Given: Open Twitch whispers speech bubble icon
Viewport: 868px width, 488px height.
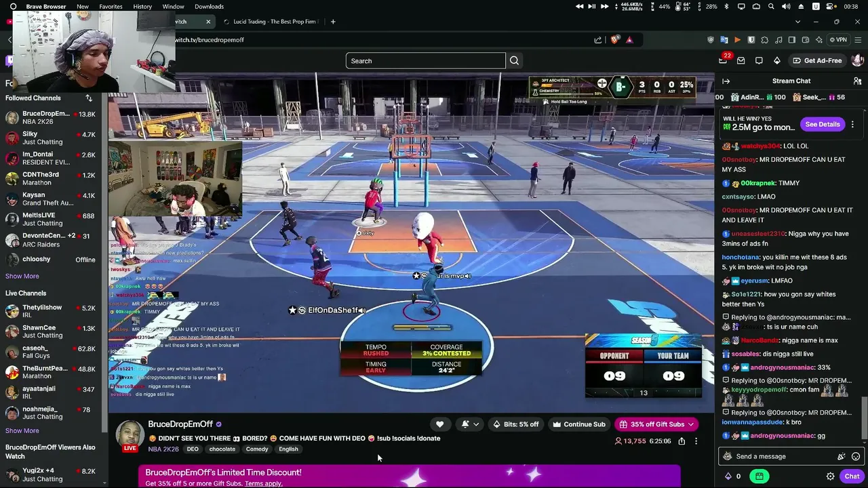Looking at the screenshot, I should pos(759,60).
